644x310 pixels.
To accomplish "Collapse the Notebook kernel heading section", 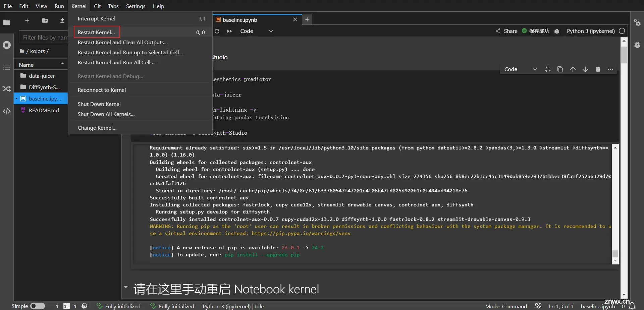I will pyautogui.click(x=126, y=287).
